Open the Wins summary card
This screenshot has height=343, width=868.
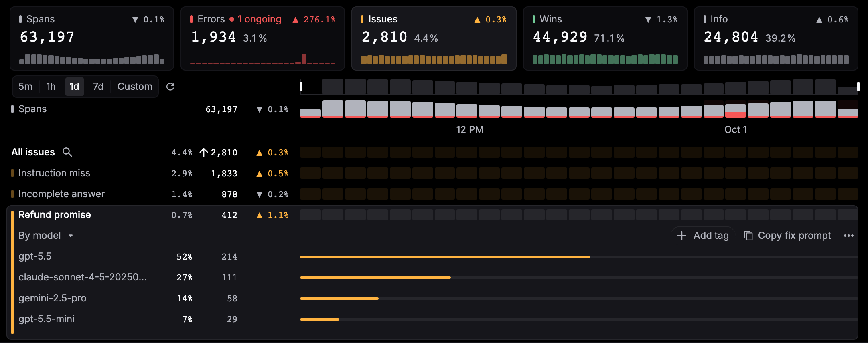[x=605, y=38]
